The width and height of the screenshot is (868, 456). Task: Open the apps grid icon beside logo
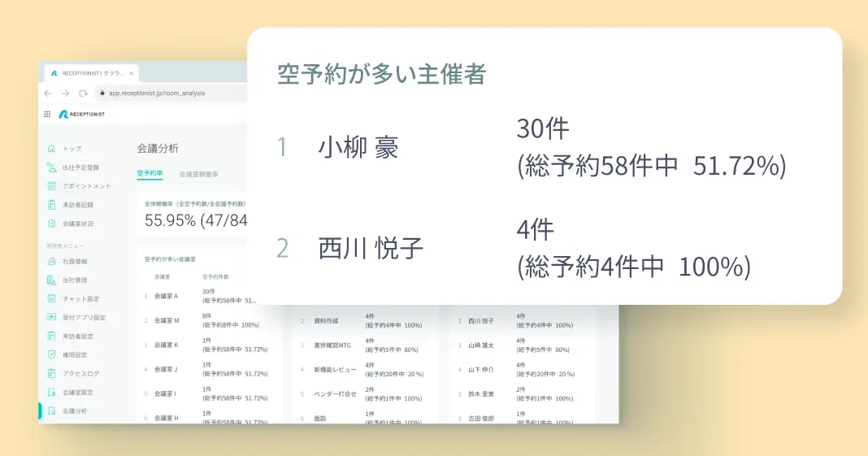click(47, 114)
